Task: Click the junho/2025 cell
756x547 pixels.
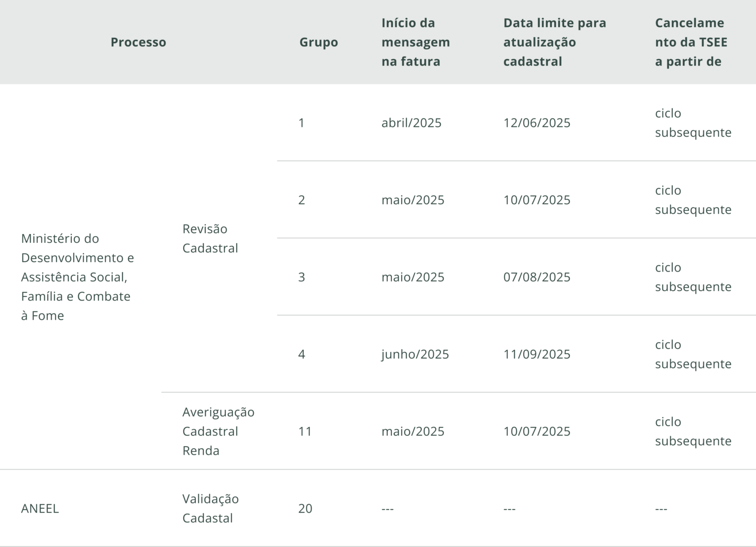Action: pyautogui.click(x=415, y=355)
